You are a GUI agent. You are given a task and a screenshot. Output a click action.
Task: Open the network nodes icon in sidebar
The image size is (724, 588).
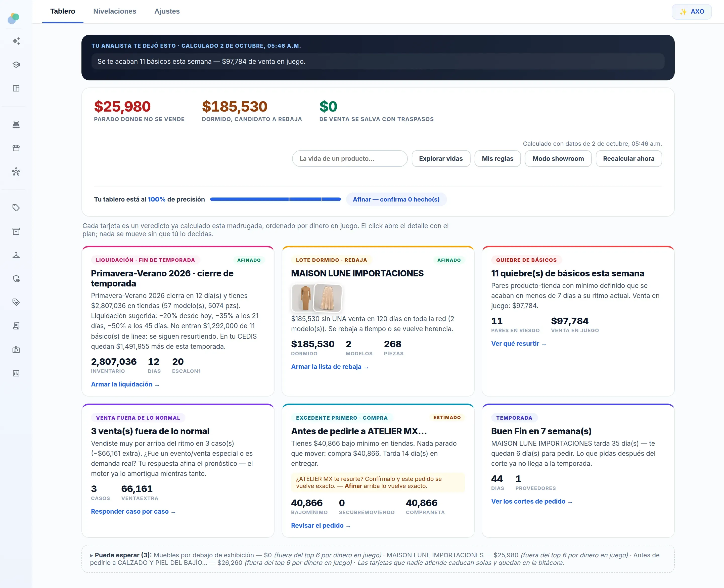tap(16, 172)
